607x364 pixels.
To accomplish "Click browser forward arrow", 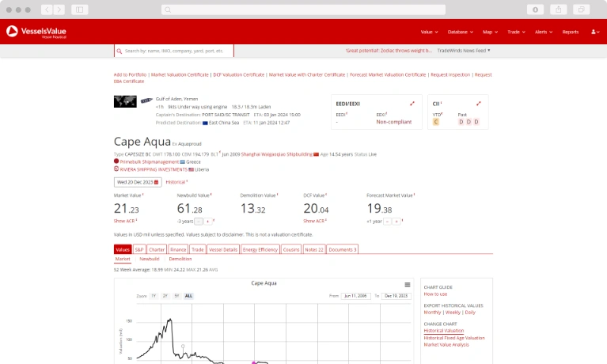I will pos(59,9).
